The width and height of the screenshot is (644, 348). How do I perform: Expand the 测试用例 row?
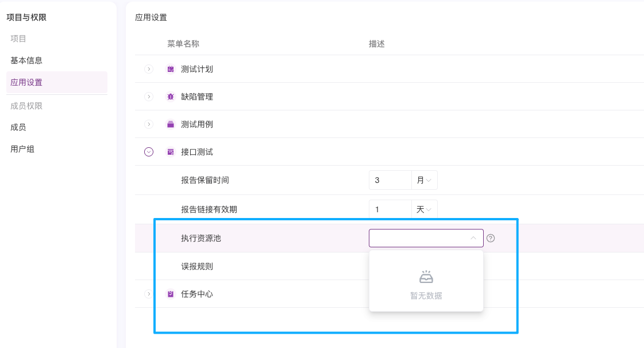point(149,124)
